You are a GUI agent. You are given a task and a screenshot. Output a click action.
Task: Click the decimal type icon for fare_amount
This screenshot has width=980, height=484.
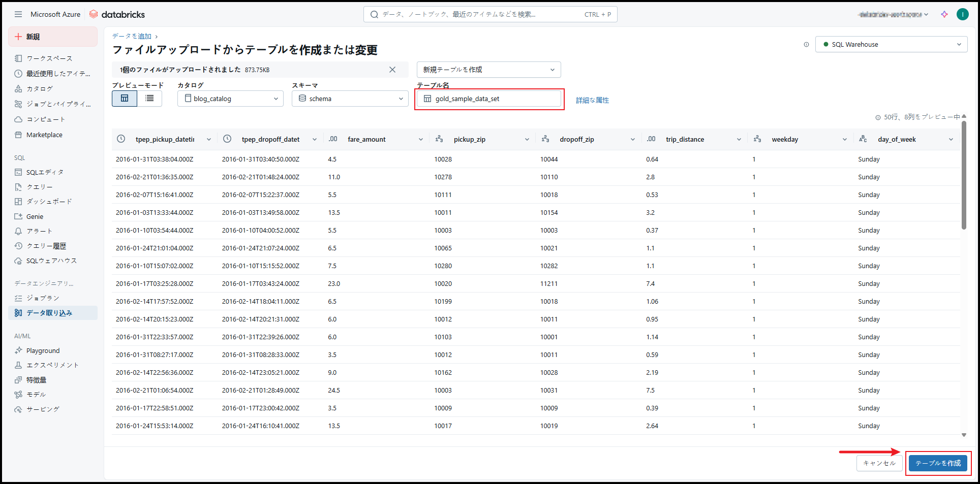tap(333, 139)
